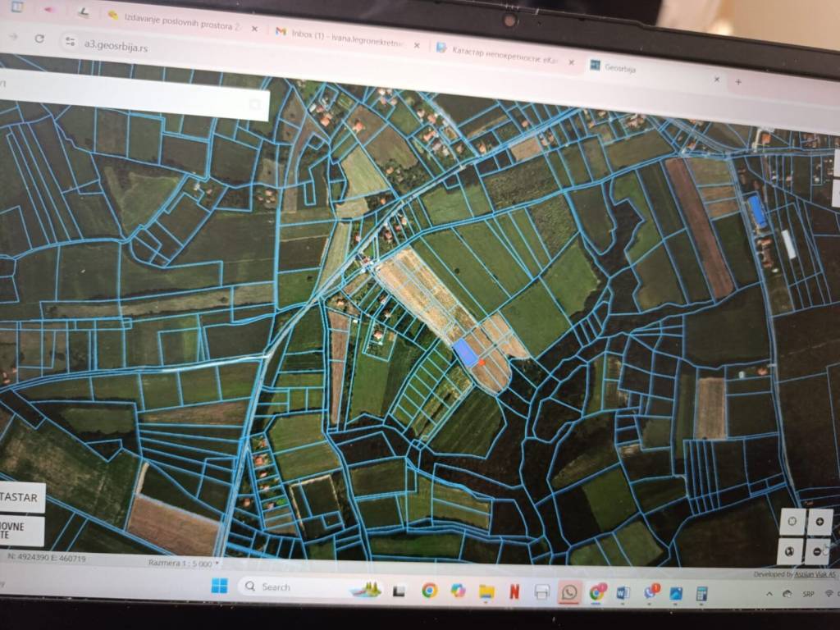This screenshot has height=630, width=840.
Task: Close the Gmail Inbox tab
Action: [417, 46]
